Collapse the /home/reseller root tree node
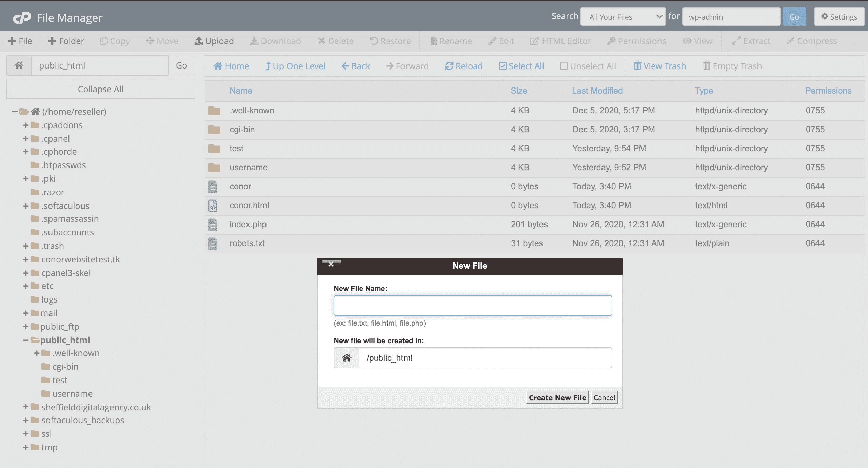Viewport: 868px width, 468px height. (15, 112)
